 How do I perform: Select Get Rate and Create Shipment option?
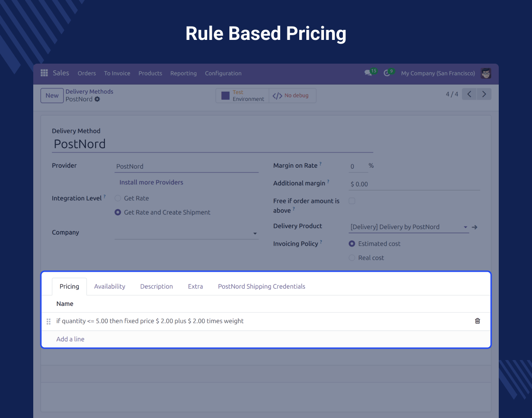[x=118, y=212]
